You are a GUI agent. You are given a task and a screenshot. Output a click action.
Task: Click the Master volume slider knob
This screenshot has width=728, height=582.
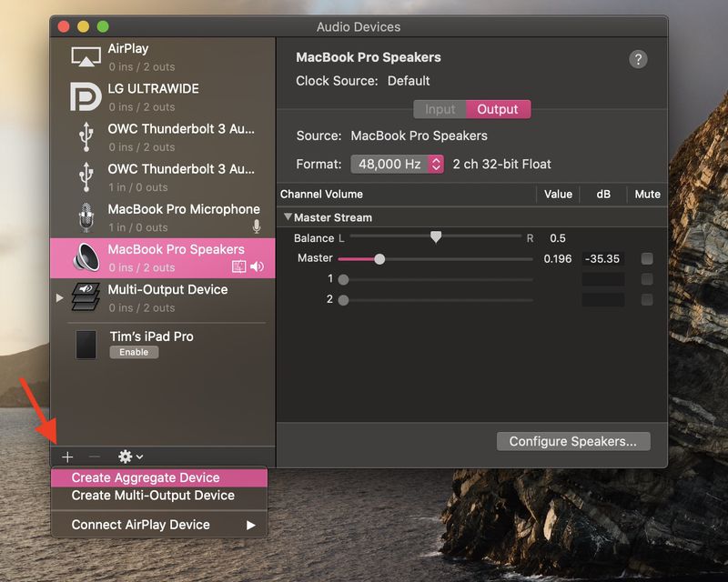click(379, 259)
